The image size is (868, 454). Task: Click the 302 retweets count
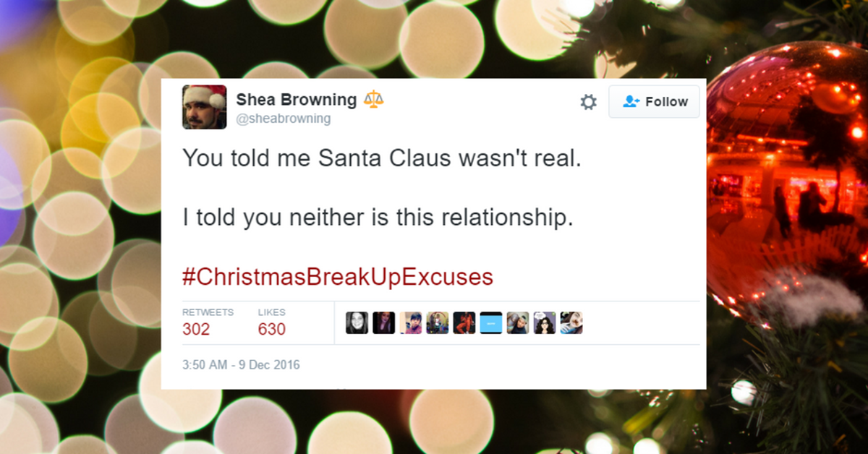(195, 329)
